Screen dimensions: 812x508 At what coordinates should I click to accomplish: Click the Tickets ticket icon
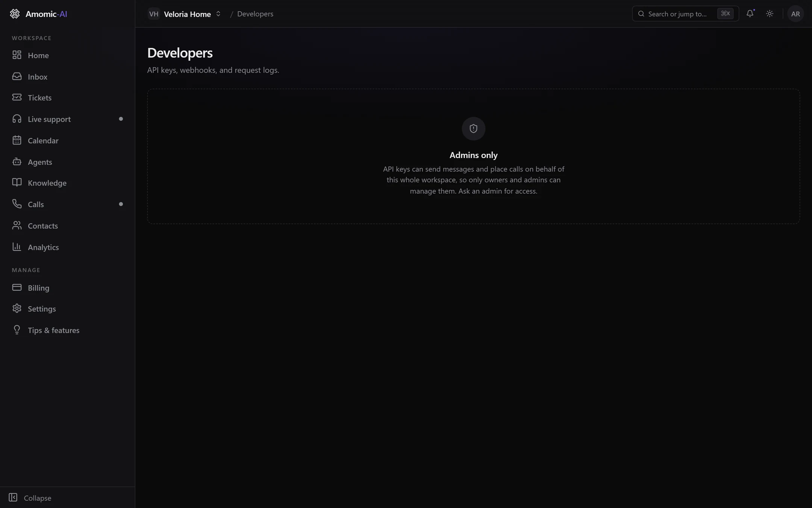(x=17, y=97)
